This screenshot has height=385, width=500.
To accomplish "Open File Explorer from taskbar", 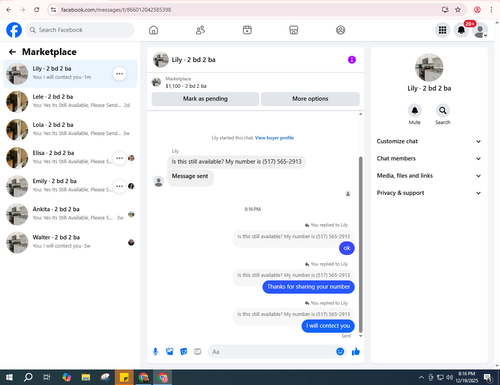I will click(86, 377).
